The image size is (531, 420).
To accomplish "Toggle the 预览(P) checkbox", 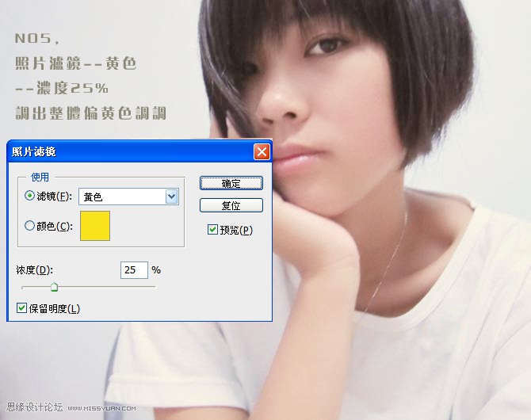I will click(212, 230).
